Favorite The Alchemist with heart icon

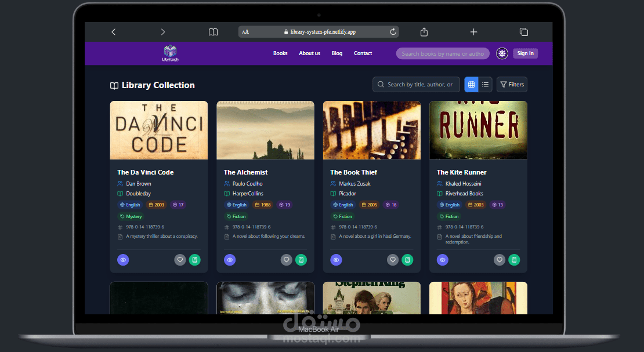286,260
